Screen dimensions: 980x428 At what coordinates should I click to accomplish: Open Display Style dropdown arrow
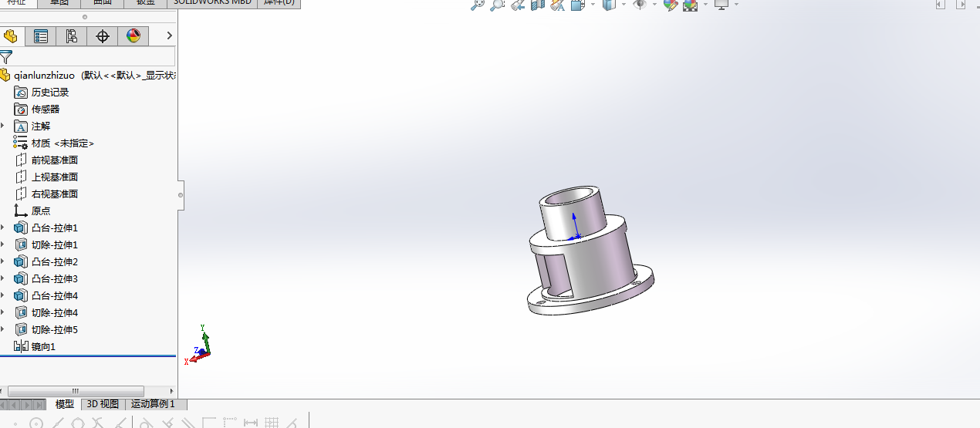point(623,5)
